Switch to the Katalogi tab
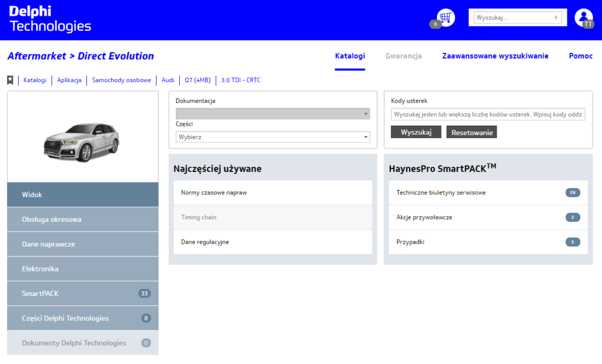The width and height of the screenshot is (602, 364). tap(350, 56)
